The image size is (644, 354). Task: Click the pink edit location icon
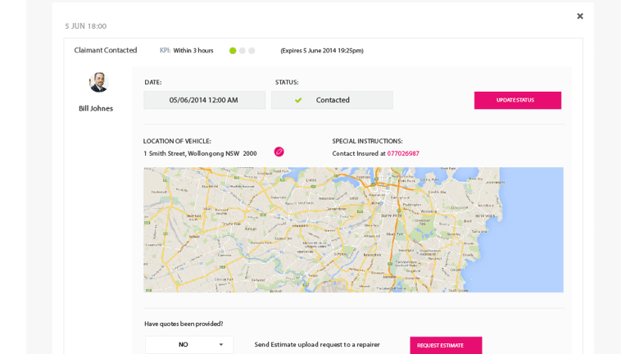(279, 152)
